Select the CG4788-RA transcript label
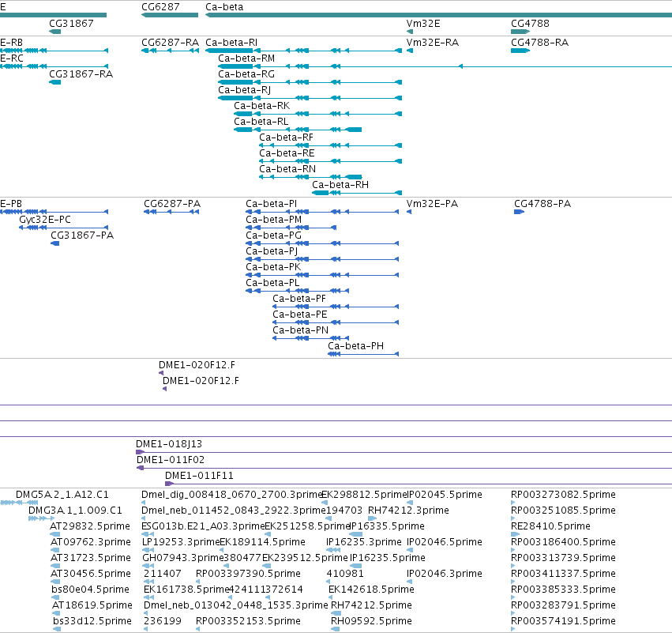 539,43
